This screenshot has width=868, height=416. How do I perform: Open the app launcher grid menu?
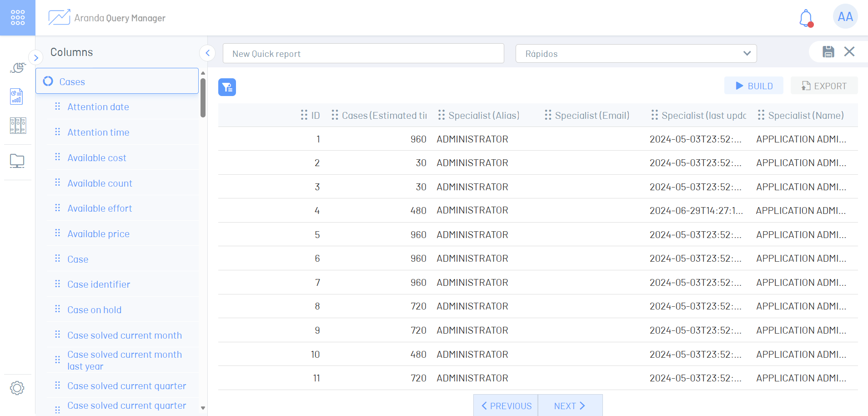click(17, 17)
